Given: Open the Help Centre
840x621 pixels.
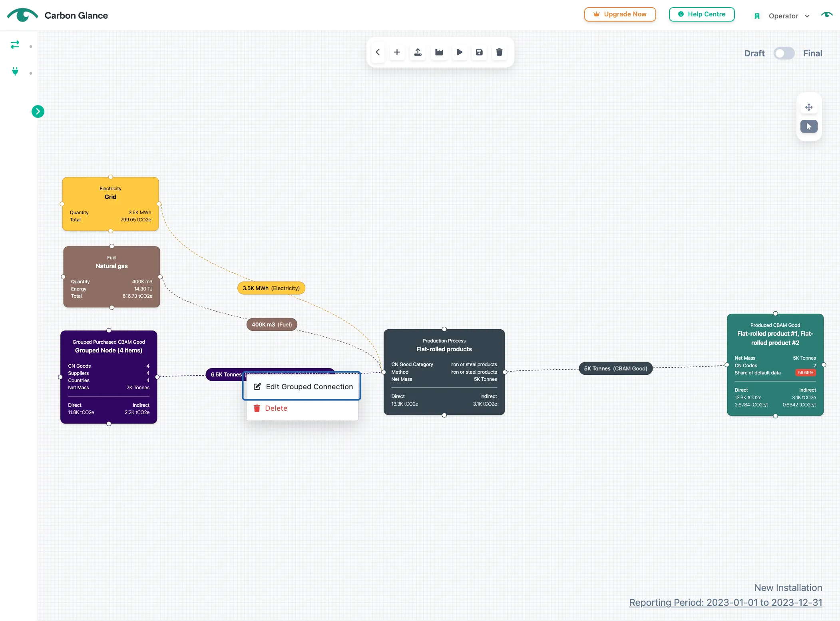Looking at the screenshot, I should point(702,14).
